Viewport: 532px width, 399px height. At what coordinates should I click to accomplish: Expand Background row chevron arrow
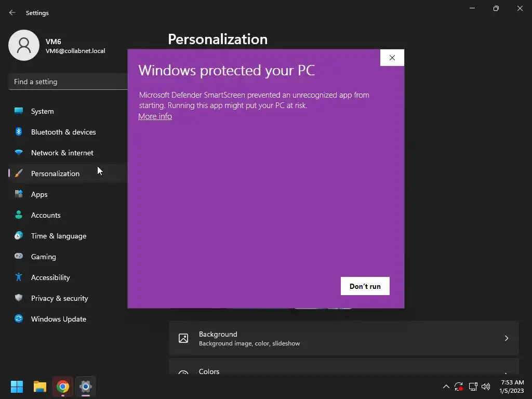(506, 338)
